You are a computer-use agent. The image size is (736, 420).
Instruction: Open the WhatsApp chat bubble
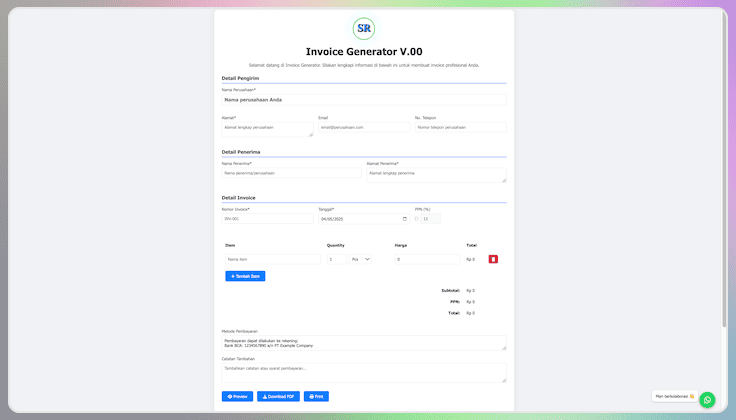707,399
